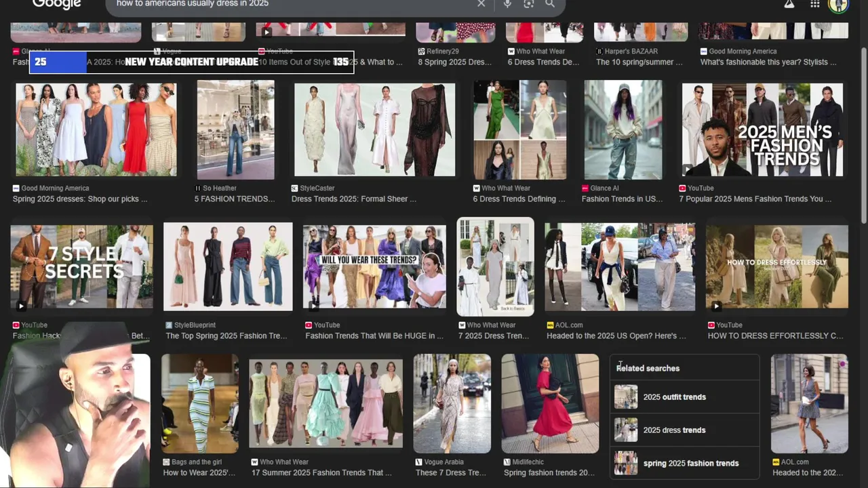Open the Midlifechic red dress thumbnail

(x=551, y=404)
